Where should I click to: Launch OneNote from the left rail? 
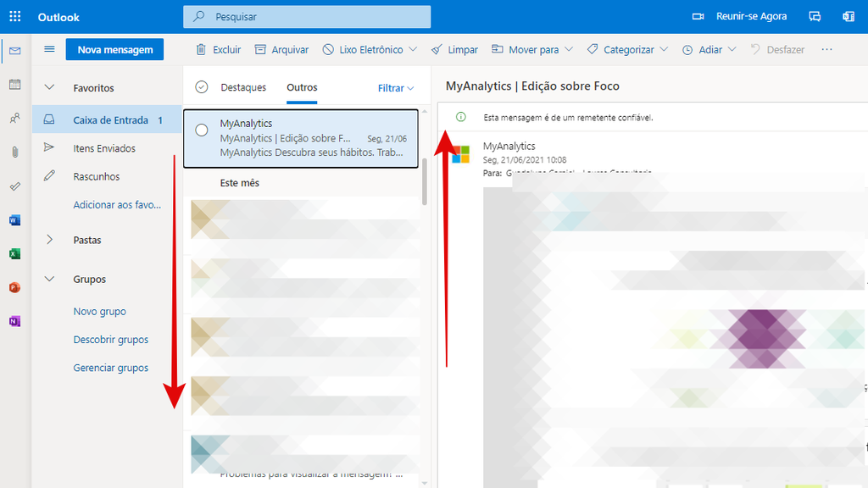click(x=15, y=321)
